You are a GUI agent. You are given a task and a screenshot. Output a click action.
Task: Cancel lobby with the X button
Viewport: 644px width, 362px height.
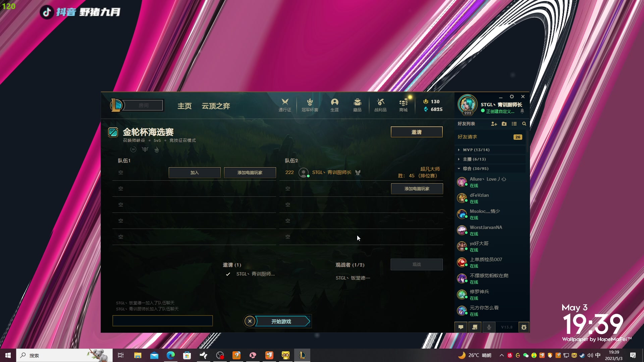[x=250, y=321]
